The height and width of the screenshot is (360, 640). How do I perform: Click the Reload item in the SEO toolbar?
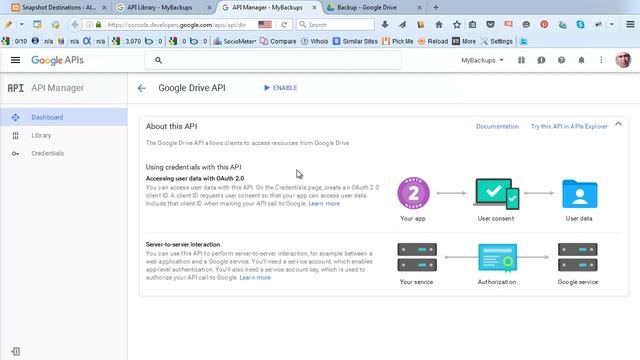[x=433, y=41]
